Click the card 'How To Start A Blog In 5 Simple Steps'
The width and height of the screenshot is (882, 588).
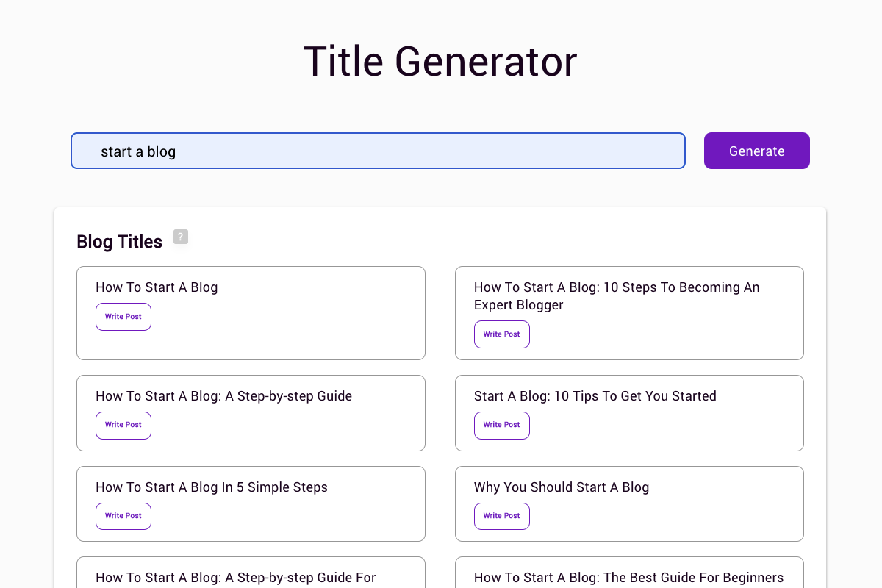tap(251, 503)
